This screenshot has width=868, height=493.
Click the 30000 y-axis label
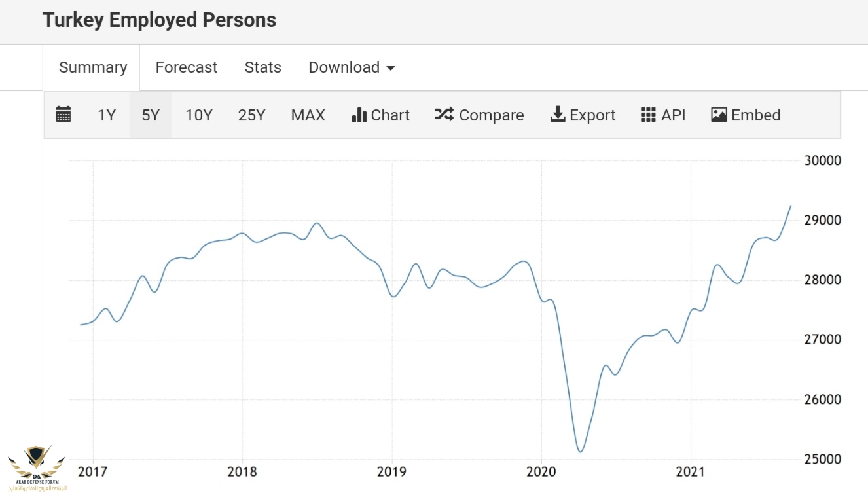coord(822,160)
